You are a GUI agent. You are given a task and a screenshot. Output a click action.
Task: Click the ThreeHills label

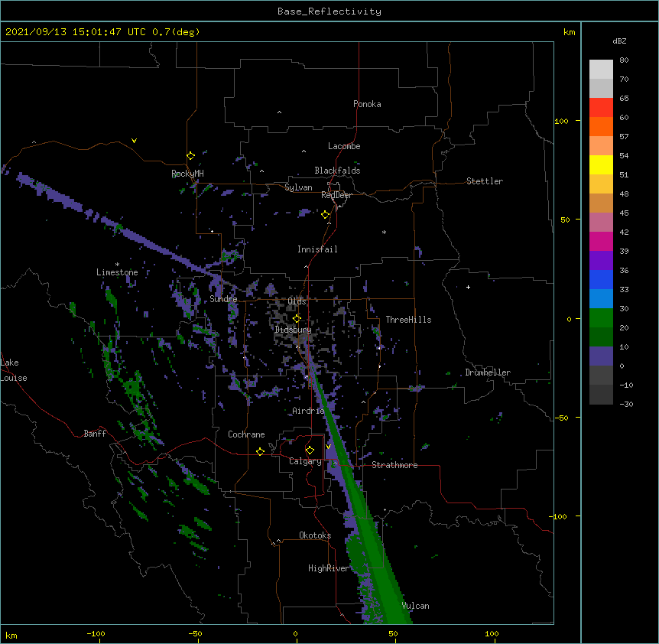coord(408,320)
